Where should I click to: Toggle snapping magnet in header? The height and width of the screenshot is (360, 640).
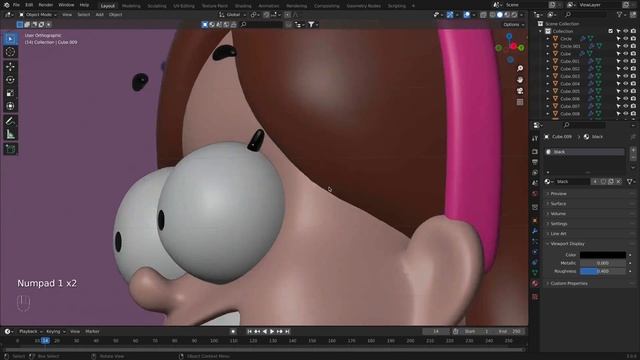coord(266,15)
